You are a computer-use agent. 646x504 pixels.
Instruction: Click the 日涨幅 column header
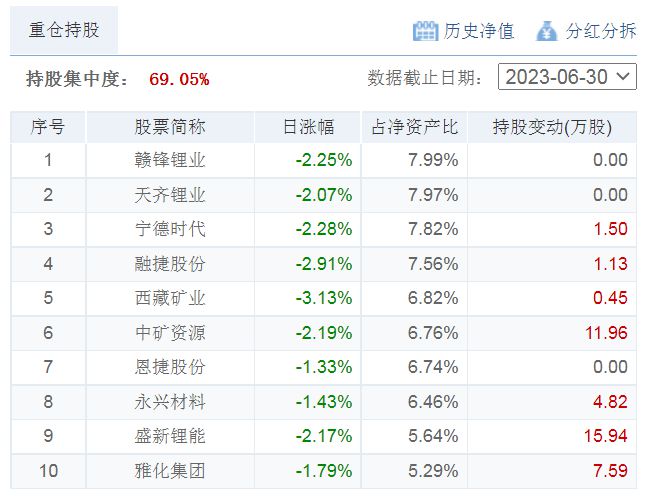point(308,127)
